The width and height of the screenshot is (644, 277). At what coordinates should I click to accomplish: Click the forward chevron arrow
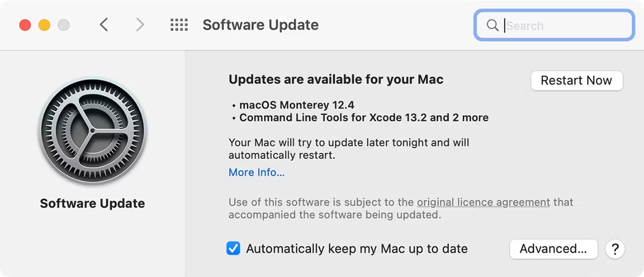point(140,25)
